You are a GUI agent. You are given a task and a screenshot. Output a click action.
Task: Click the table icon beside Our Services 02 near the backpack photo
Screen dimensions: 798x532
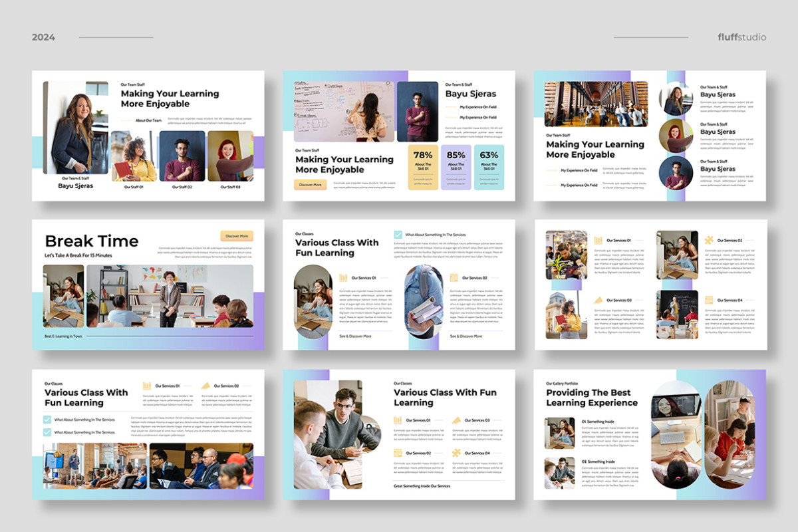click(454, 278)
